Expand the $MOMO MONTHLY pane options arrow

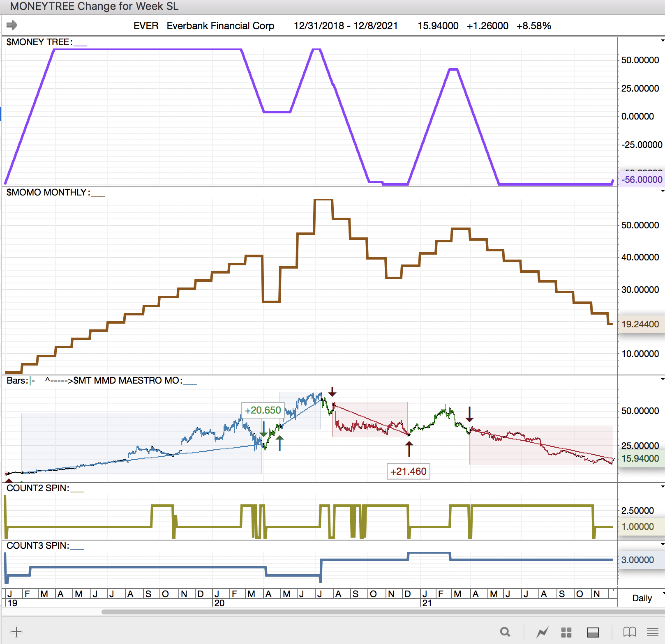click(x=662, y=191)
